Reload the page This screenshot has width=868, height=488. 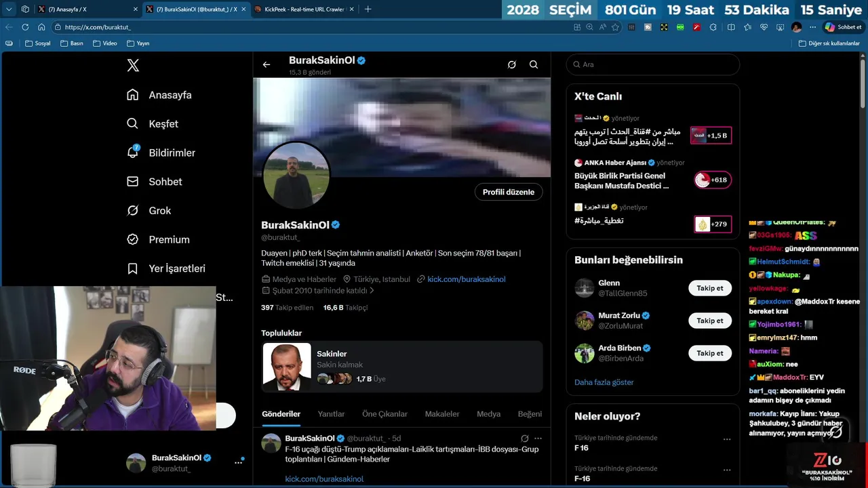click(25, 27)
